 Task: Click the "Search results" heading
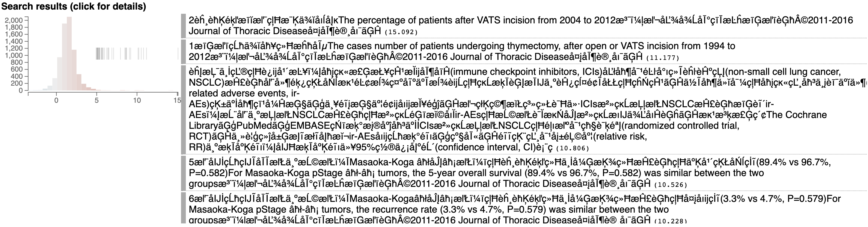tap(73, 6)
